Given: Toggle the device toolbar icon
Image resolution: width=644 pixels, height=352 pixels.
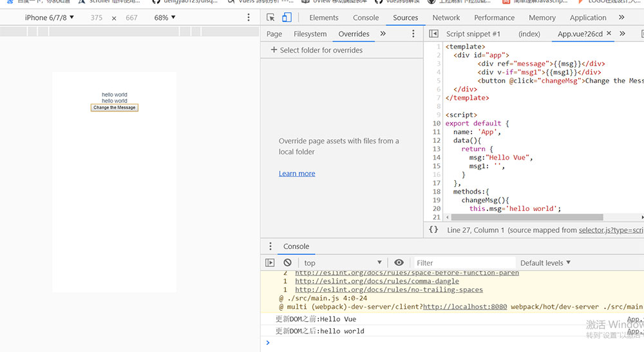Looking at the screenshot, I should [287, 17].
